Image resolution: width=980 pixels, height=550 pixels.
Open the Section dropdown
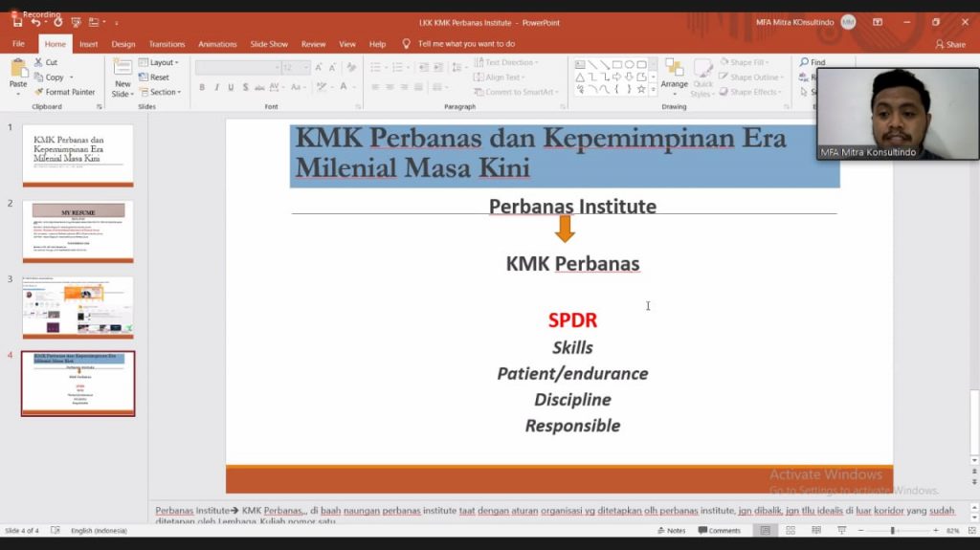click(x=160, y=92)
